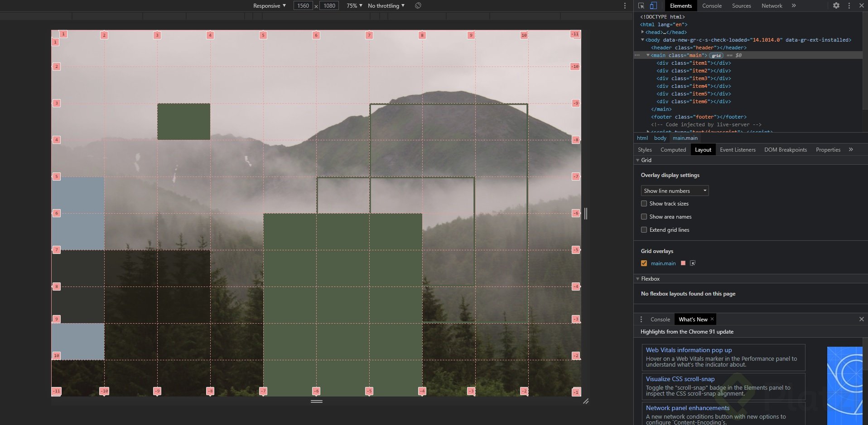
Task: Open DevTools settings gear
Action: point(836,5)
